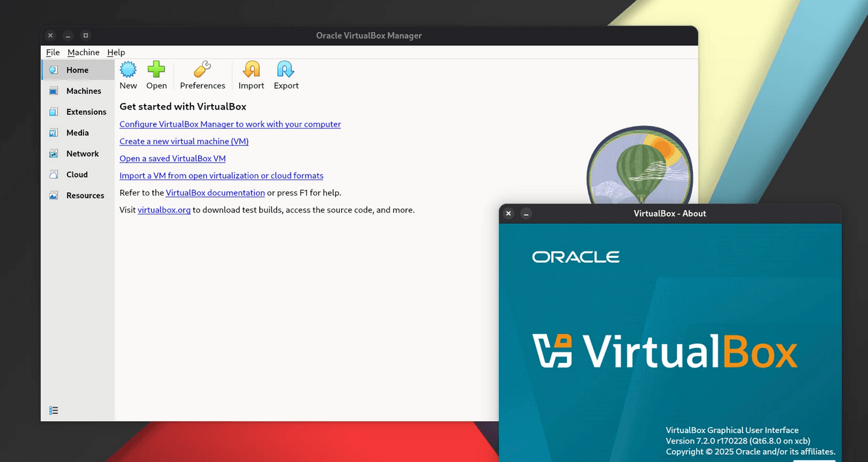Select the Network sidebar item
Screen dimensions: 868x462
[77, 154]
